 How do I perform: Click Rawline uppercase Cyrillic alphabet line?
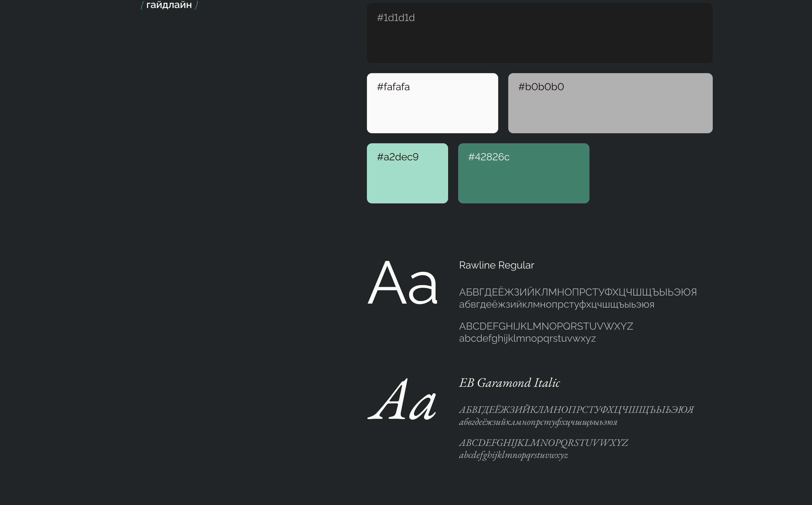[x=578, y=292]
